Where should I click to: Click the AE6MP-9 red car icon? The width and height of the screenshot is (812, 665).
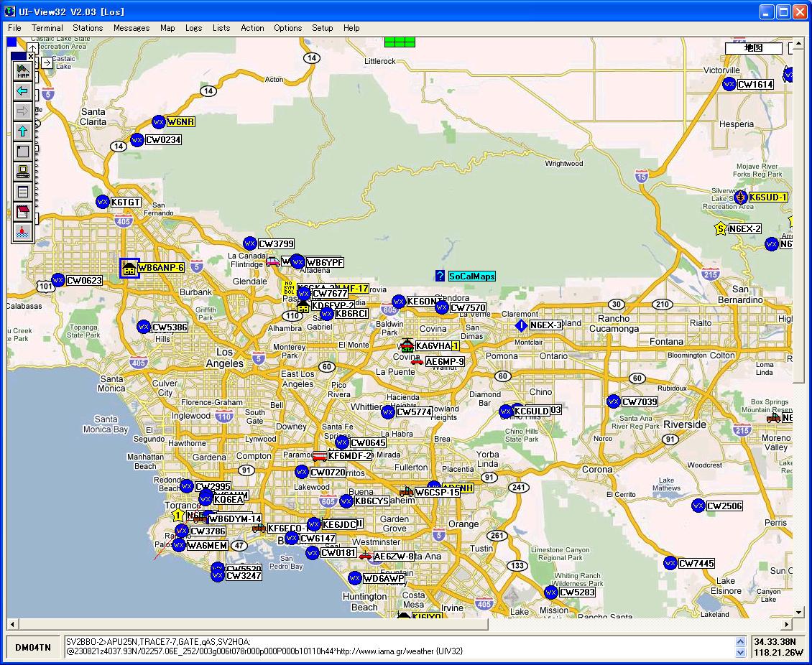point(417,362)
